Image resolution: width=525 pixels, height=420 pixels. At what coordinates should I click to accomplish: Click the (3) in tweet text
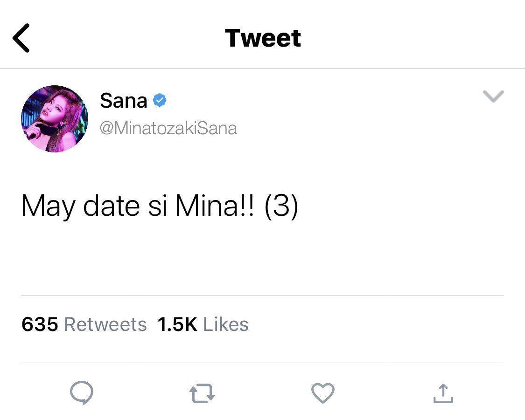click(x=281, y=207)
